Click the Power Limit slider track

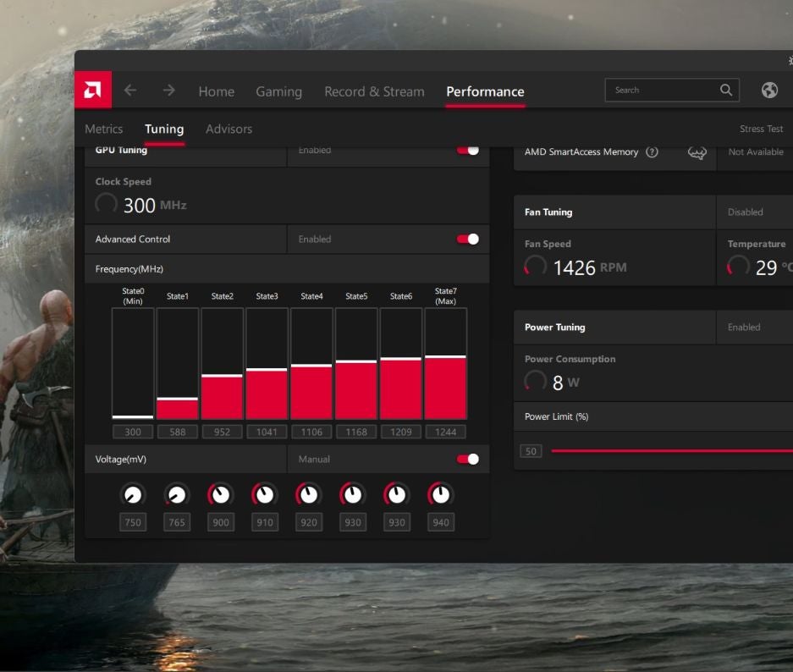pos(669,451)
